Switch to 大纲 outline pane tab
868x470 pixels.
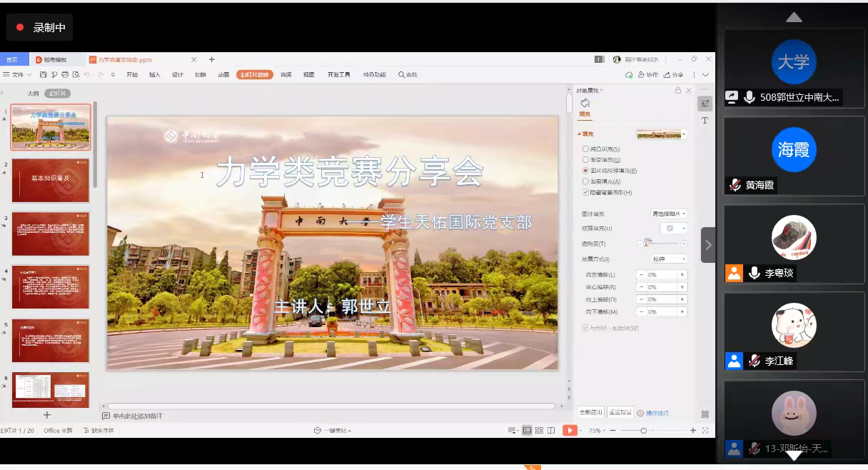click(x=34, y=94)
